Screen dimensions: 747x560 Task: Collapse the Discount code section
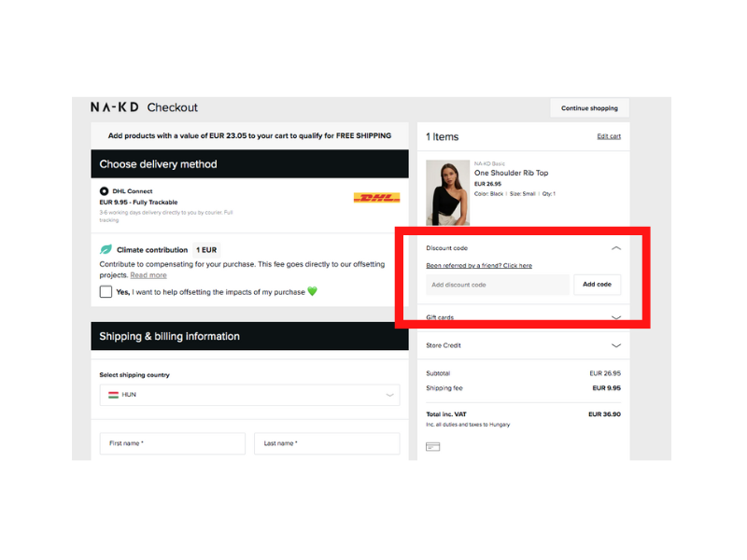tap(616, 248)
